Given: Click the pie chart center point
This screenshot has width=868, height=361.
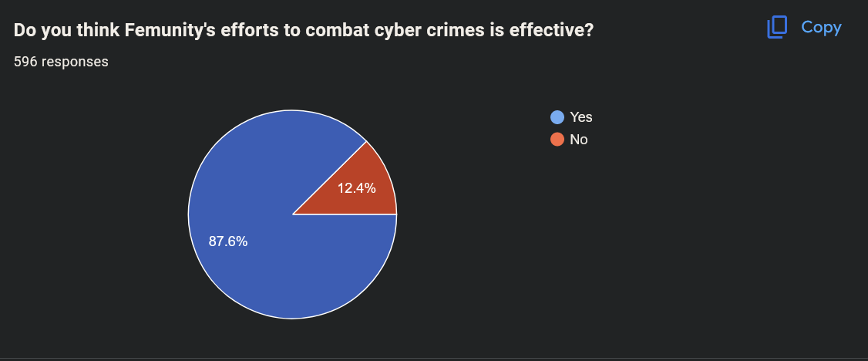Looking at the screenshot, I should tap(292, 214).
